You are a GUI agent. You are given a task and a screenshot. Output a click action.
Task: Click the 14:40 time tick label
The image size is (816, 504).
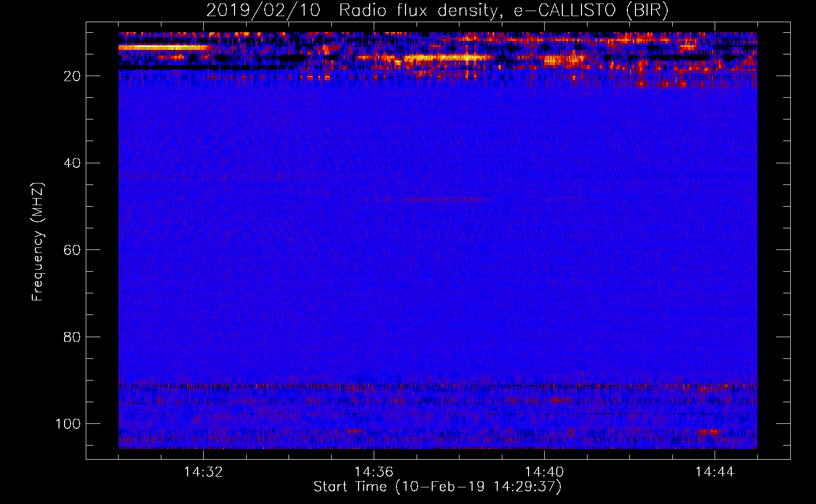tap(544, 472)
